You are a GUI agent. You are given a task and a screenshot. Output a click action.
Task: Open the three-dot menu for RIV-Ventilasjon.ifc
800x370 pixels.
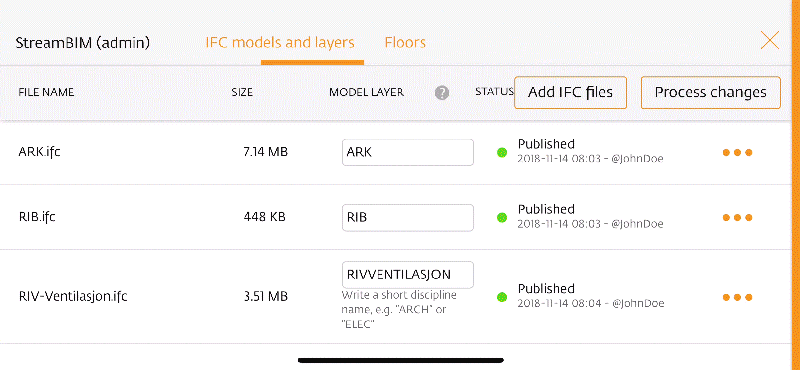(737, 297)
